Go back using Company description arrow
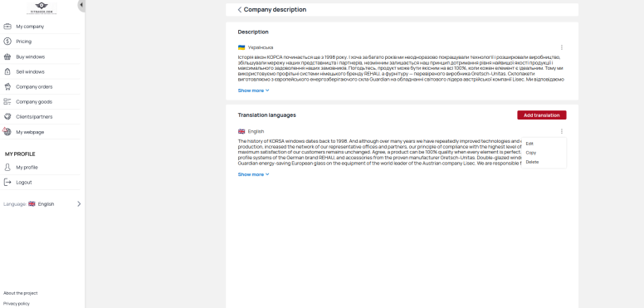This screenshot has height=308, width=644. pos(240,9)
